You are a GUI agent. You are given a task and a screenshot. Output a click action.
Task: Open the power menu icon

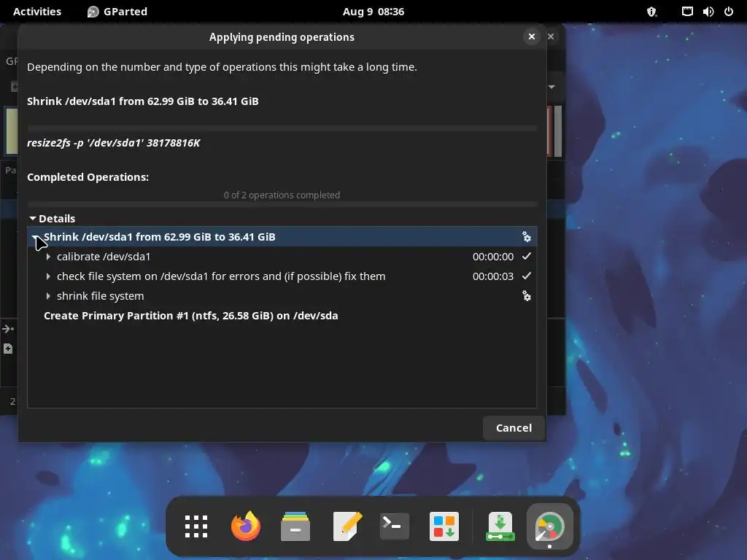[x=729, y=12]
